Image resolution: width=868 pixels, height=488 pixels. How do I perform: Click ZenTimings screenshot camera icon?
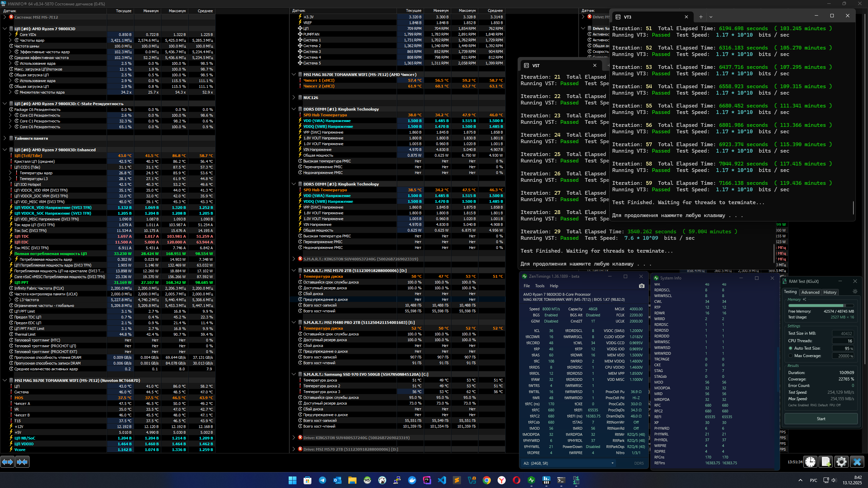point(641,286)
